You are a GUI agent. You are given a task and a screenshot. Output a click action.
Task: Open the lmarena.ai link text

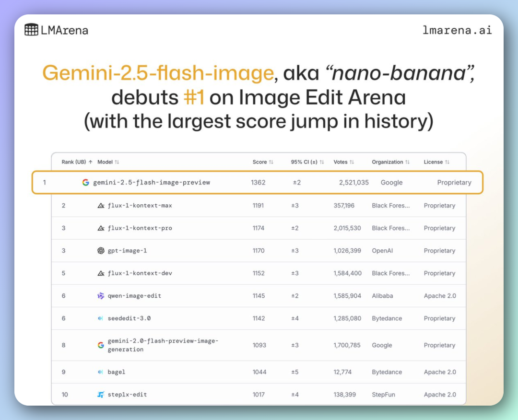(x=457, y=30)
